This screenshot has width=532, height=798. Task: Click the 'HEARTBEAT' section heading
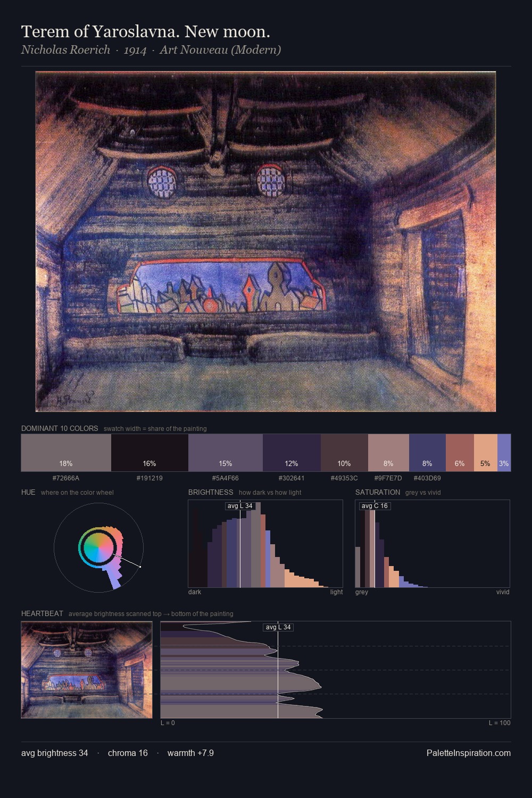click(x=42, y=613)
